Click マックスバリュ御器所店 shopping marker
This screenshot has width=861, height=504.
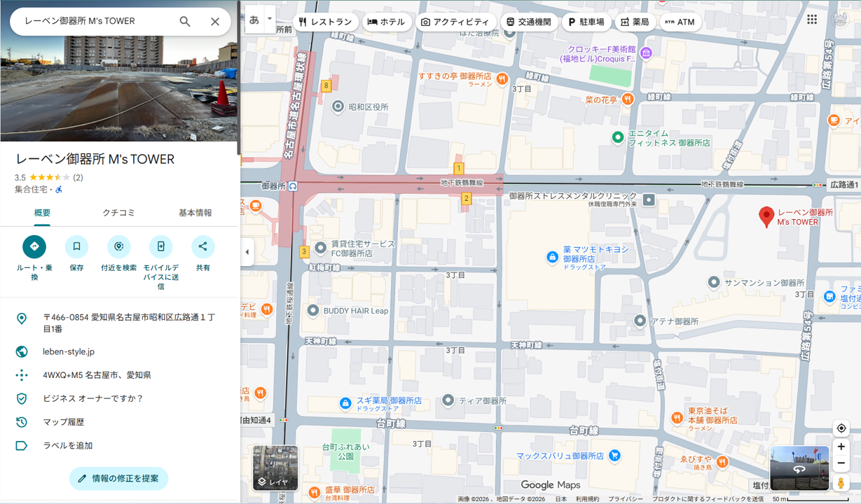click(614, 456)
